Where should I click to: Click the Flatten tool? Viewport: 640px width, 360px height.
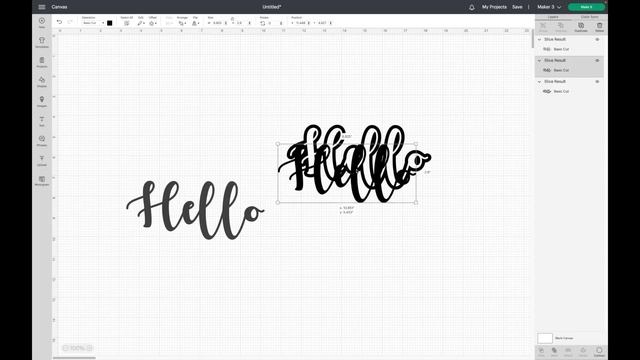pos(583,351)
